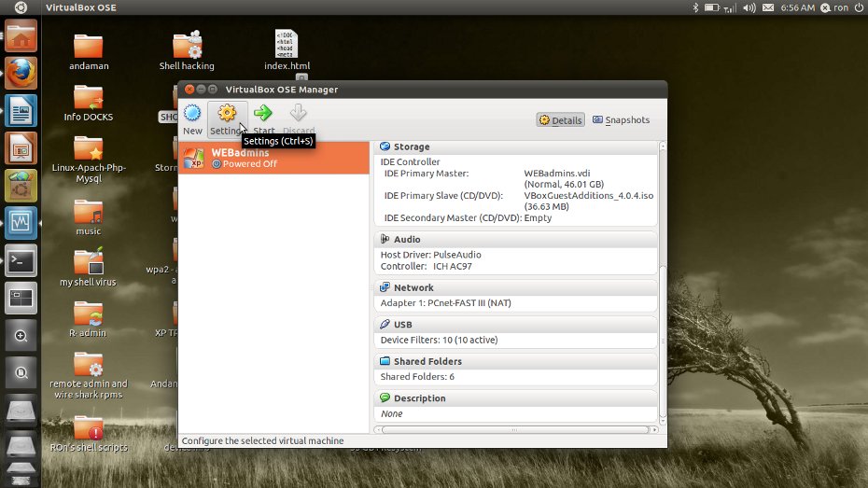Screen dimensions: 868x488
Task: Open the ron user menu
Action: (x=834, y=7)
